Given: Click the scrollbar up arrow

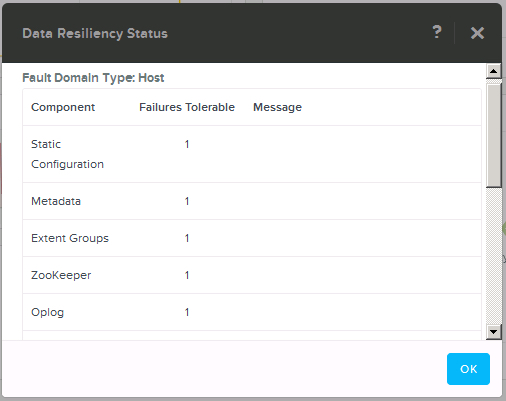Looking at the screenshot, I should pos(494,71).
